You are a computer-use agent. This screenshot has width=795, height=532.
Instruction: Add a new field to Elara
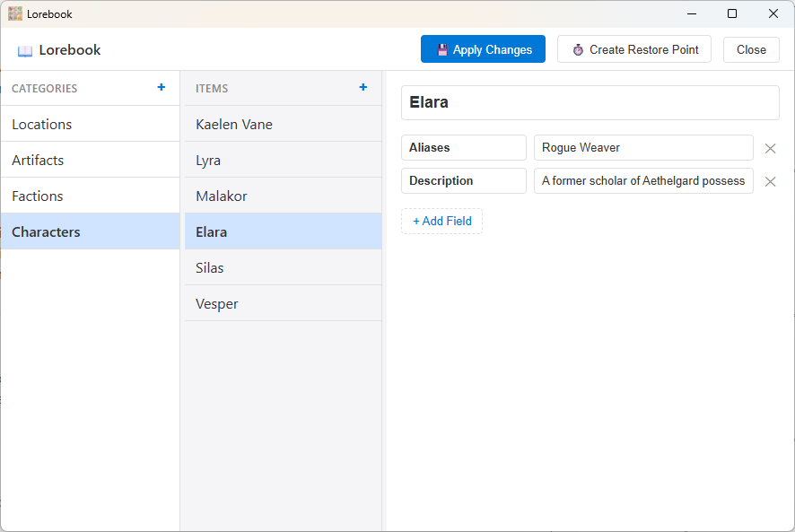click(x=441, y=221)
